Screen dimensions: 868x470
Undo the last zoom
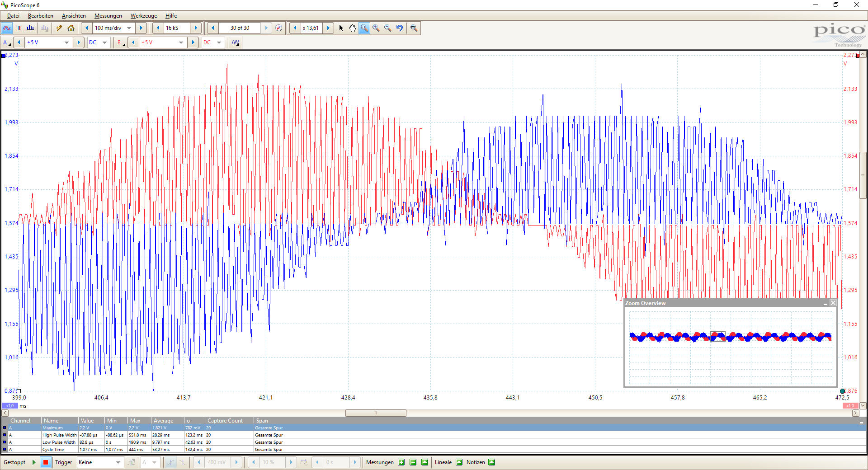[x=400, y=28]
